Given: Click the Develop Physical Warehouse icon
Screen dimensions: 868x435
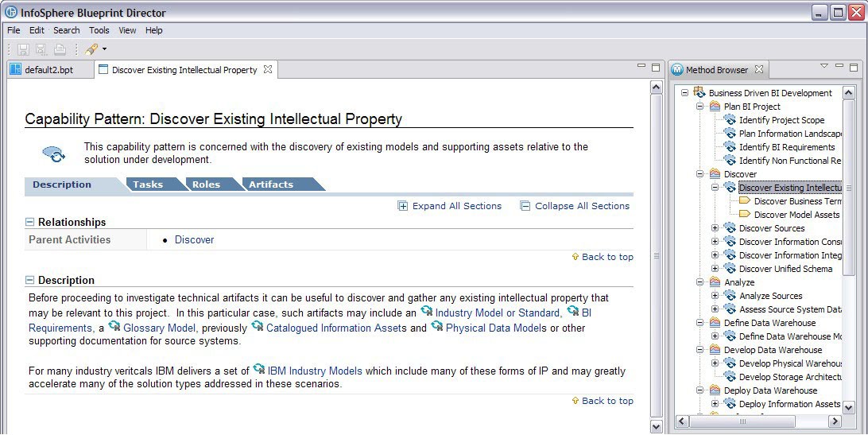Looking at the screenshot, I should pyautogui.click(x=730, y=363).
